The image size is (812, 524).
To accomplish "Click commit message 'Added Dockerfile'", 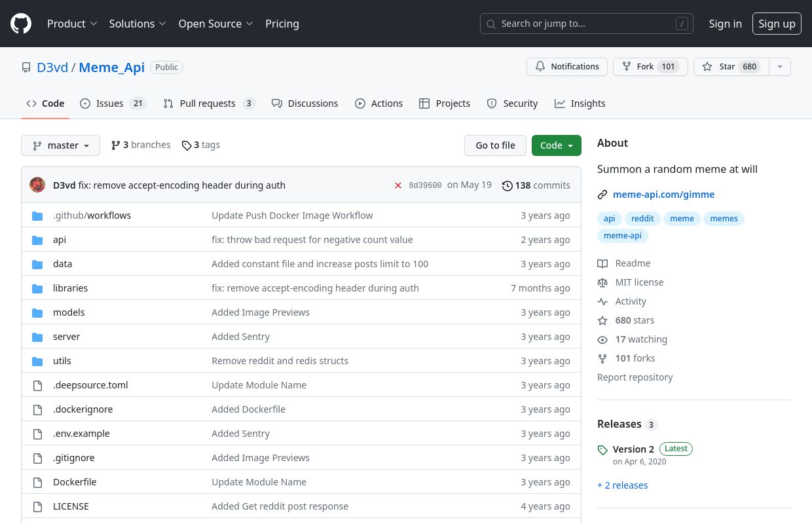I will click(x=248, y=409).
